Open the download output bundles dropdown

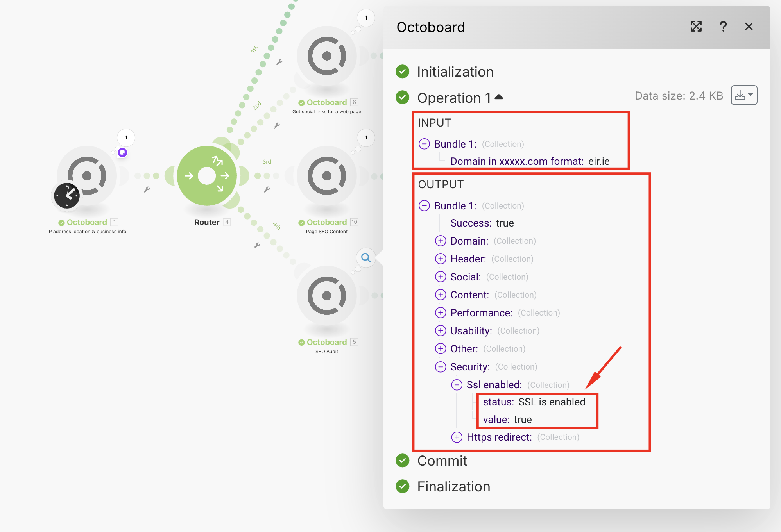coord(744,95)
